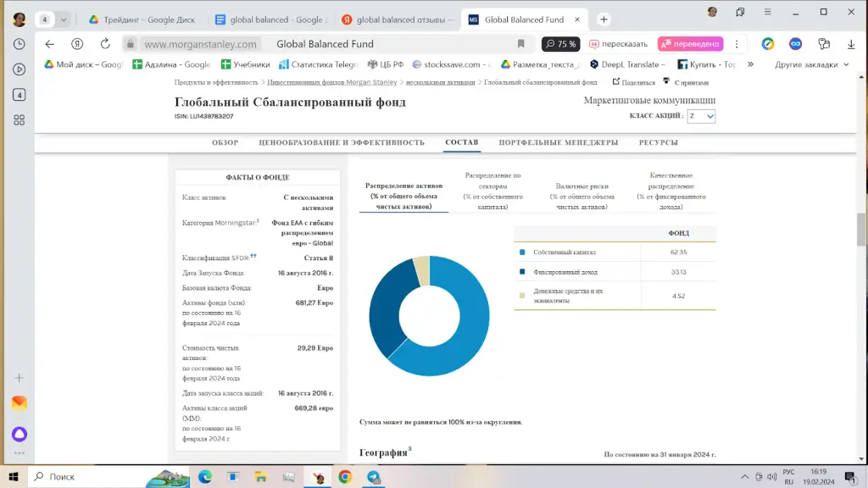Open stockssave.com bookmark

tap(451, 64)
